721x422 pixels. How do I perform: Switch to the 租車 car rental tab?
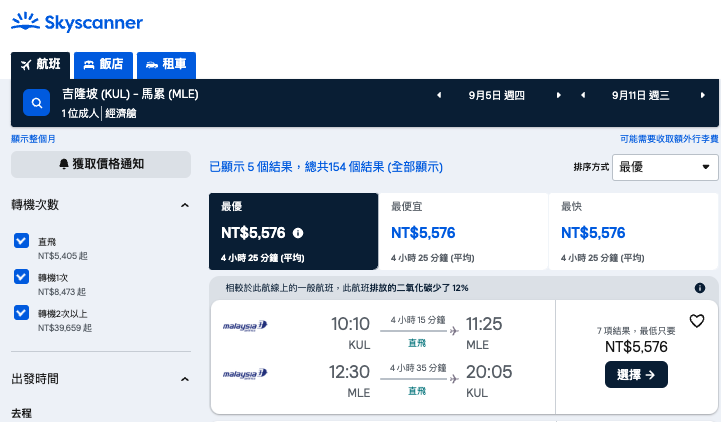tap(166, 65)
